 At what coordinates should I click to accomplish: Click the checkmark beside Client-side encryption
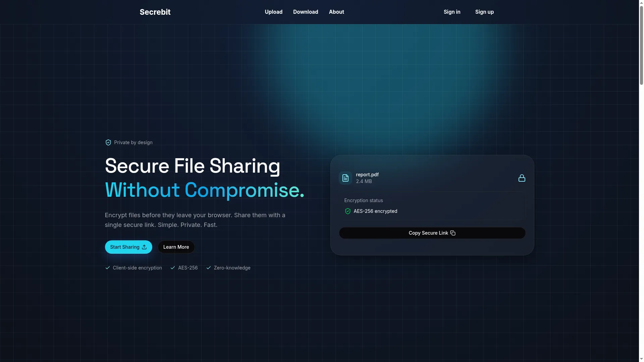point(107,268)
